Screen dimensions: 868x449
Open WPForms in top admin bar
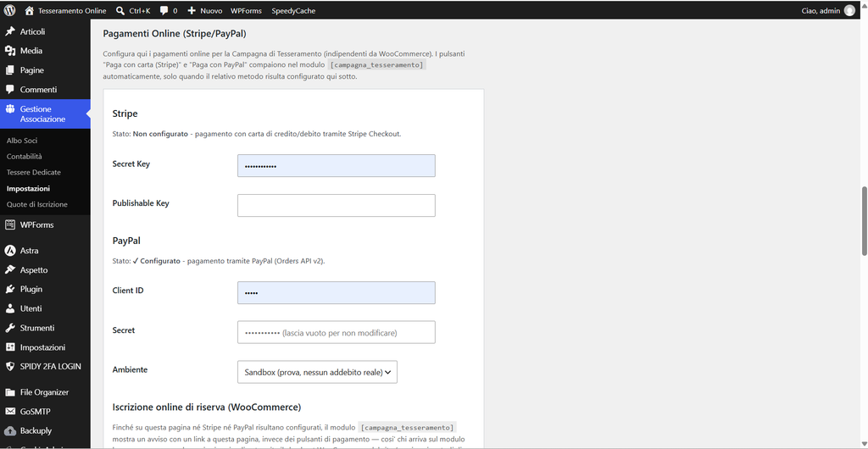pos(246,10)
